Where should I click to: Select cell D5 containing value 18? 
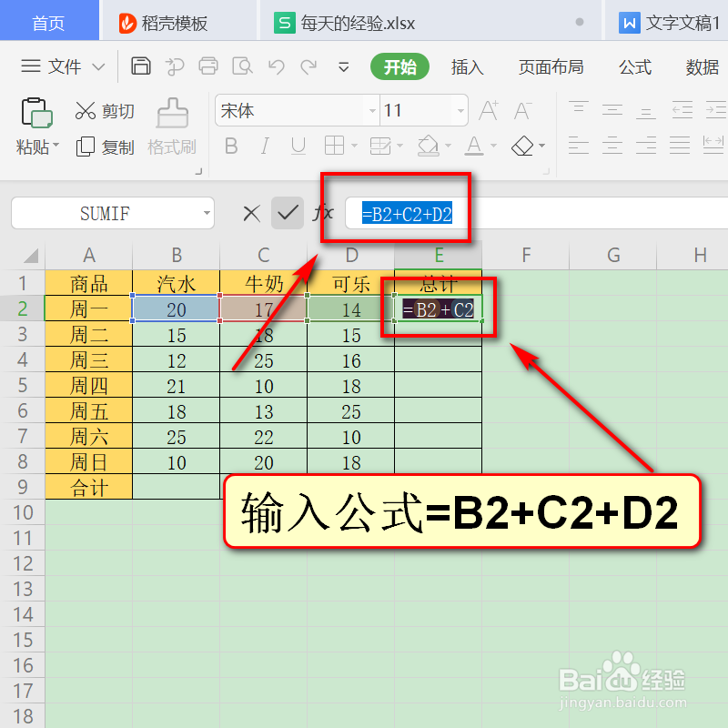point(351,386)
